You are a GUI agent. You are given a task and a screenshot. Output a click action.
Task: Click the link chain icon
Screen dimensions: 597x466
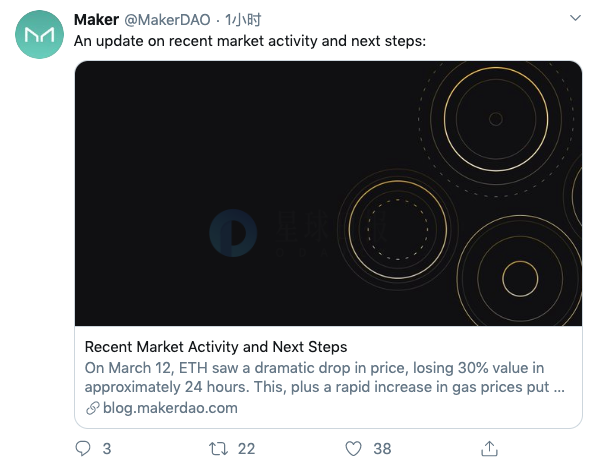(93, 408)
